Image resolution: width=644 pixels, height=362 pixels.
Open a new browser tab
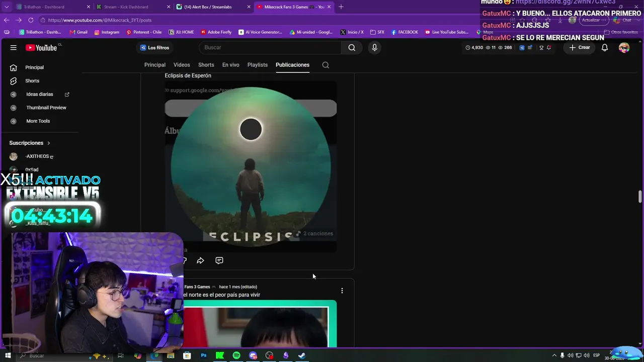[341, 7]
